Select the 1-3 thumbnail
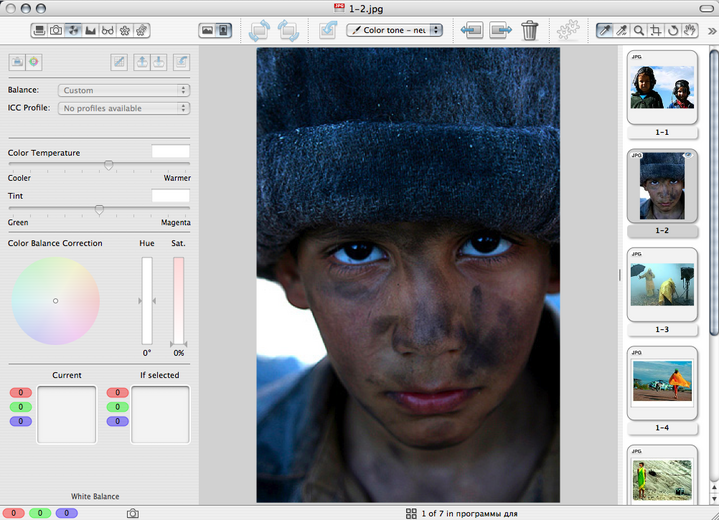 [661, 285]
